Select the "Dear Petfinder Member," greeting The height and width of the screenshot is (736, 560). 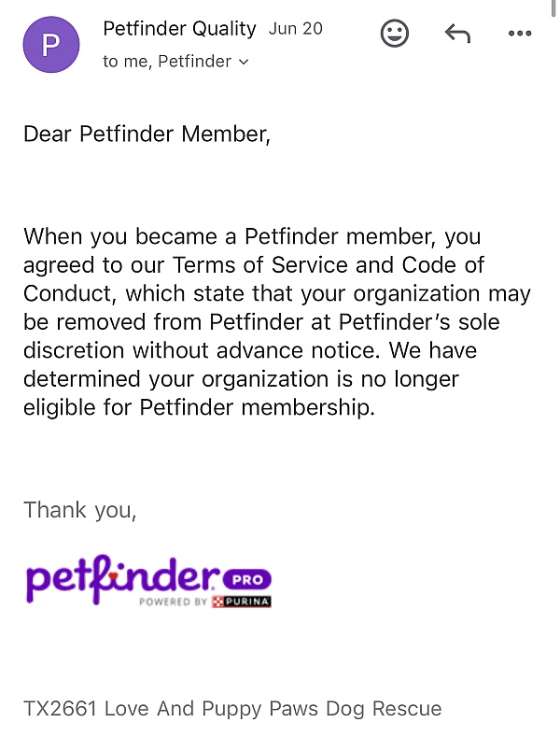point(147,134)
